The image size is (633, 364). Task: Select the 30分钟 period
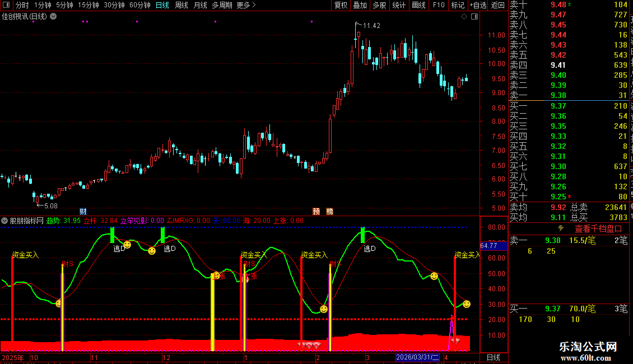(x=114, y=5)
